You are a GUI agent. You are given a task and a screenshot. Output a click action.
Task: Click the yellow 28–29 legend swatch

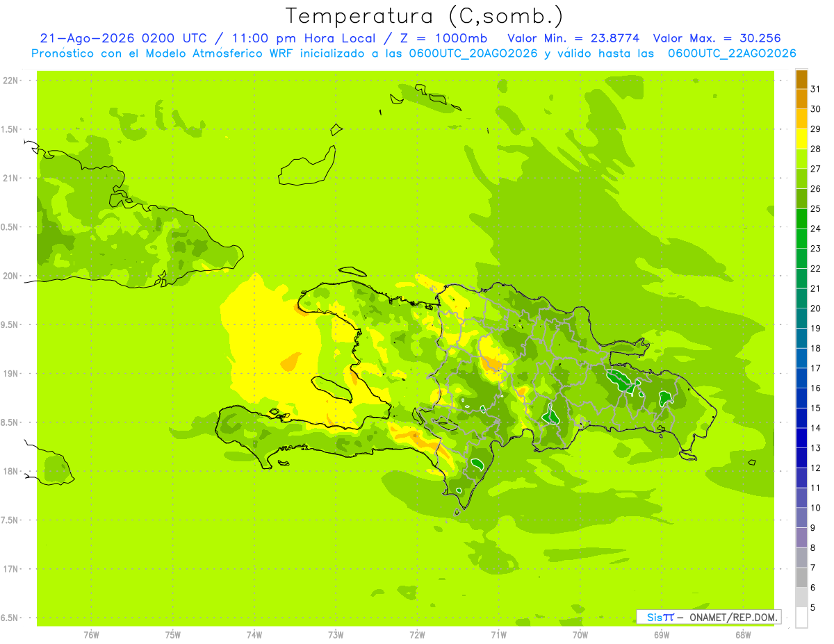point(801,139)
